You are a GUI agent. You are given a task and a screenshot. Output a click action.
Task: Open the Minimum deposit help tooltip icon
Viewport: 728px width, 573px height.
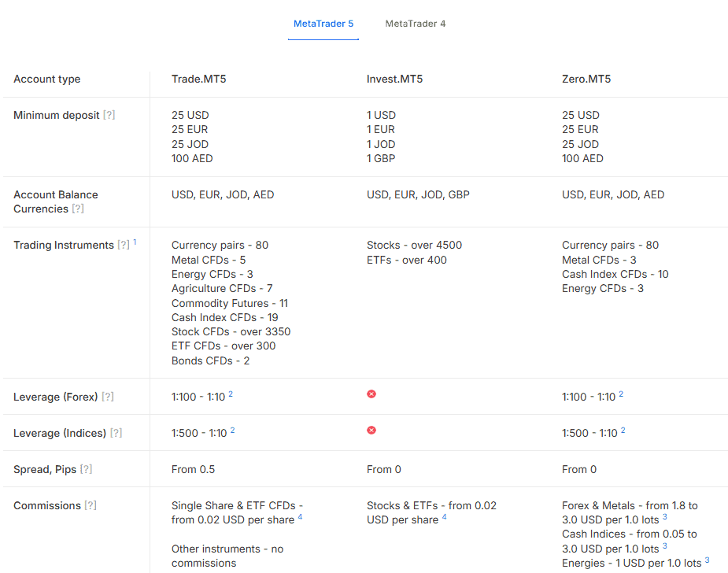pos(109,115)
